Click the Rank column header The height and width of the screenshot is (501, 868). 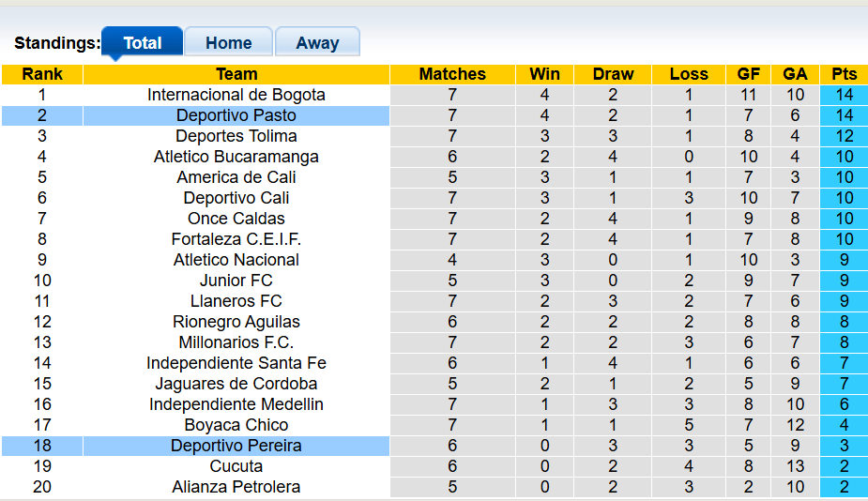[42, 74]
